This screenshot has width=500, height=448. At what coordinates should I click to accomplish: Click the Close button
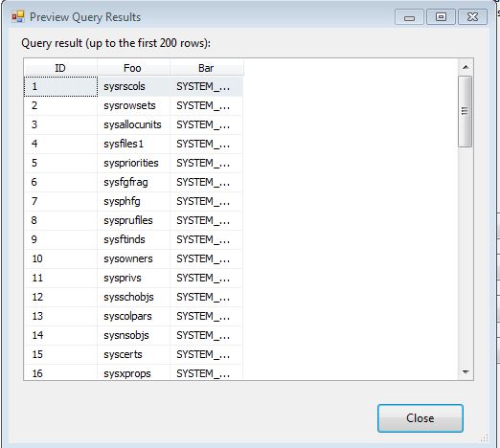420,418
